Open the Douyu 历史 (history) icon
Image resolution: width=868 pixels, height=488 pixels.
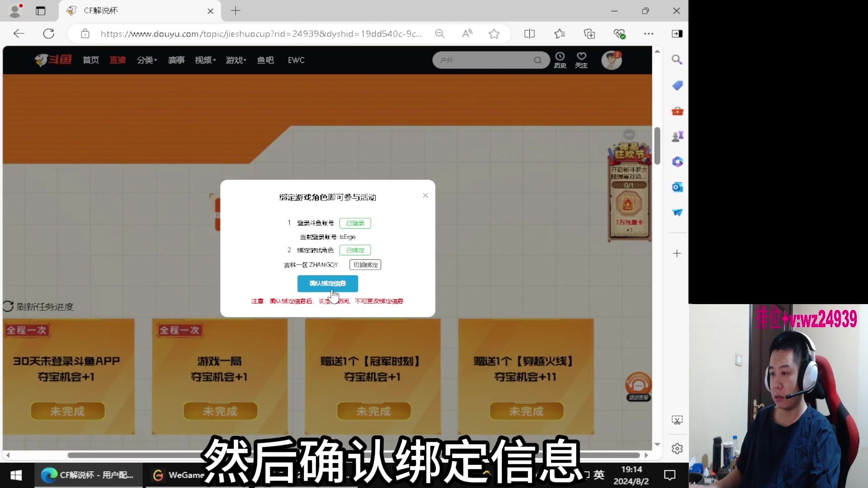pos(560,60)
